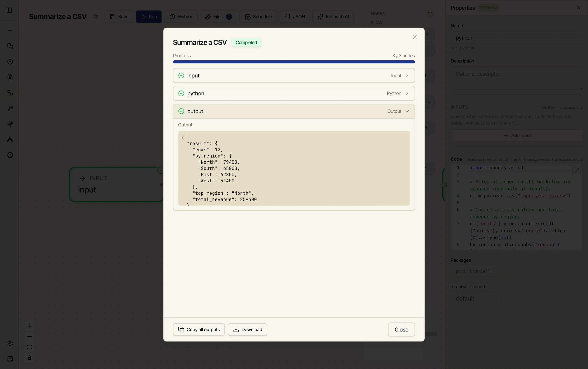Click the "rows": 12 output line
The image size is (588, 369).
[x=207, y=150]
